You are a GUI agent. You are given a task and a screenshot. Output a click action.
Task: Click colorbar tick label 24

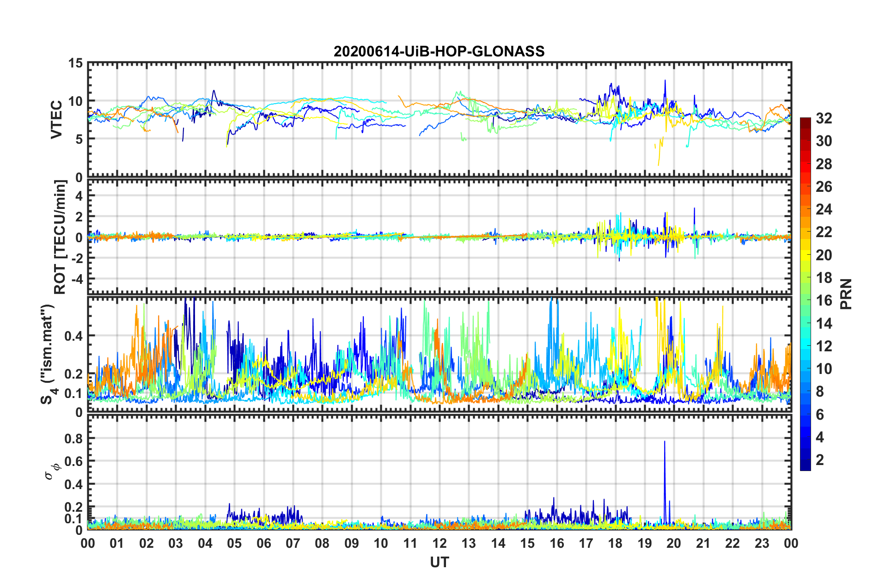pyautogui.click(x=824, y=209)
